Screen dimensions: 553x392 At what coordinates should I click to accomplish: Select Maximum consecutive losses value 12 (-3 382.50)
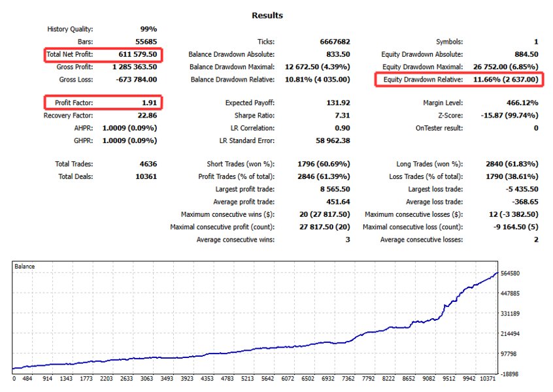pyautogui.click(x=514, y=215)
